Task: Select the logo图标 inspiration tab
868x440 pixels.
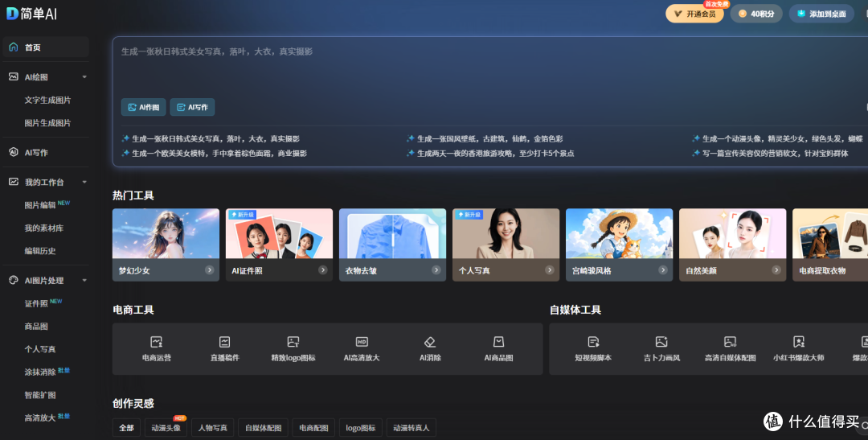Action: click(360, 427)
